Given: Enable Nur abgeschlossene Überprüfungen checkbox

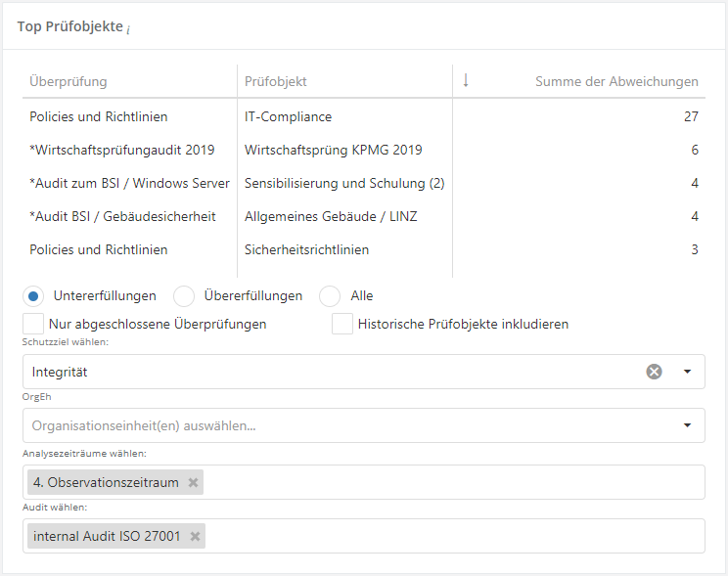Looking at the screenshot, I should pyautogui.click(x=33, y=324).
